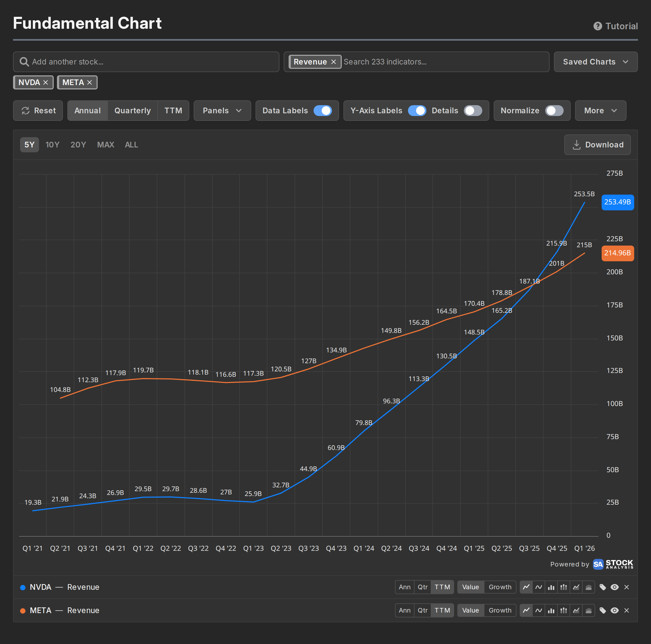Select stacked bar chart for NVDA row
The height and width of the screenshot is (644, 651).
564,587
